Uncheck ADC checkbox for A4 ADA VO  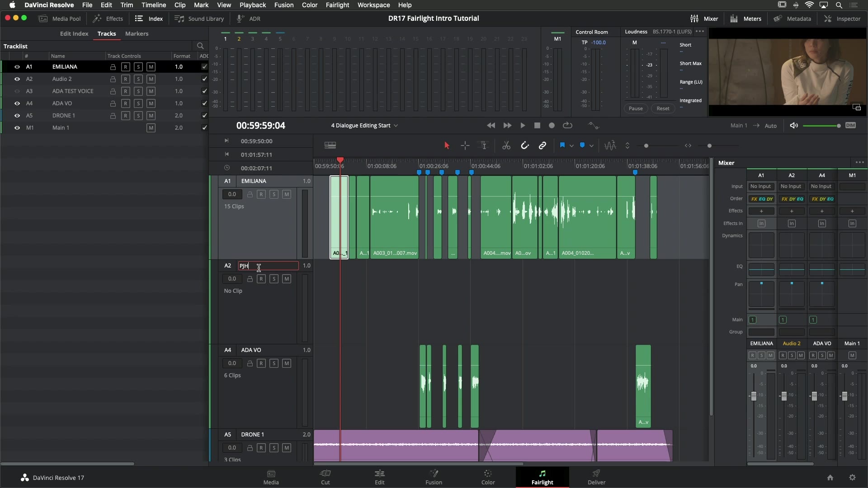[204, 103]
